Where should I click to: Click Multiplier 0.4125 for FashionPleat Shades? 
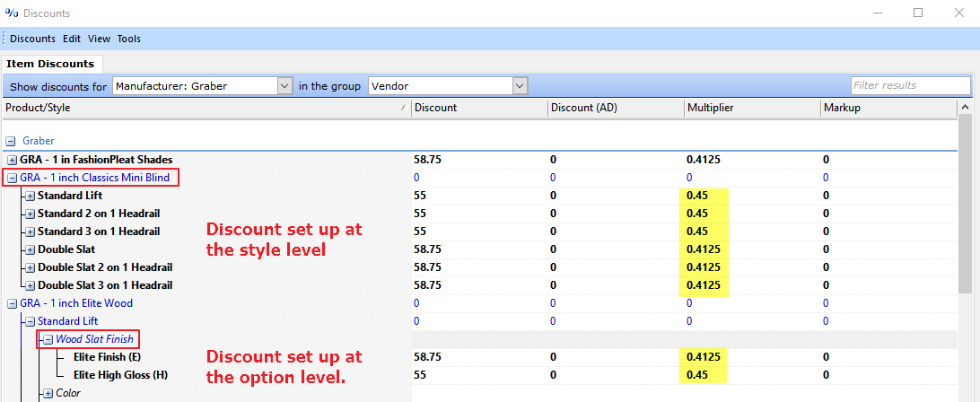click(703, 160)
